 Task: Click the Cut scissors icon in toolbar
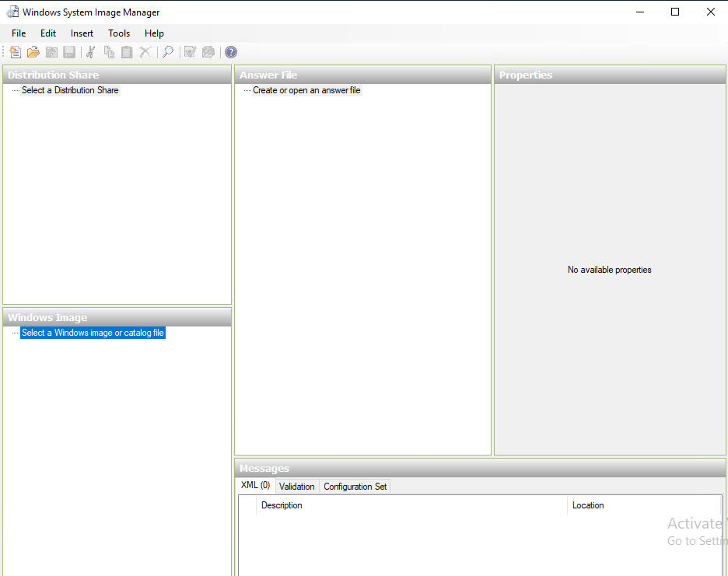click(x=91, y=52)
